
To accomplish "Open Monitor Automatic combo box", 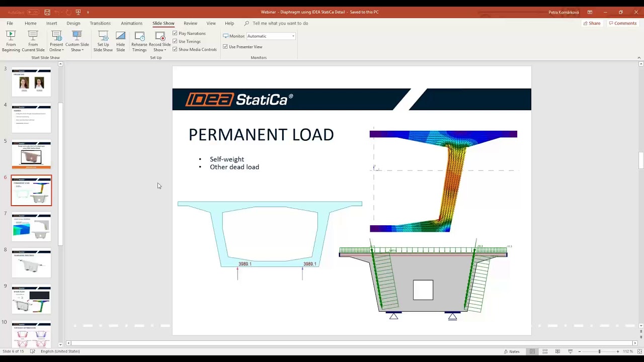I will click(x=271, y=36).
